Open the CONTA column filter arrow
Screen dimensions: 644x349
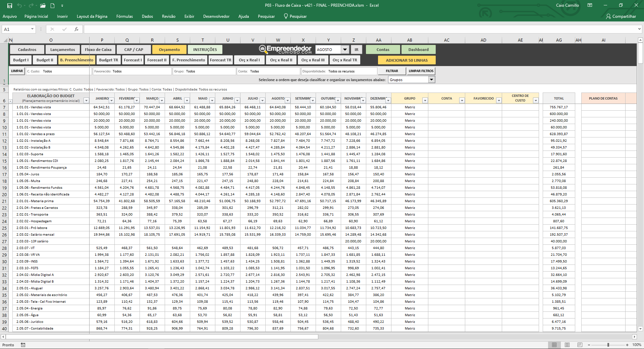[462, 100]
